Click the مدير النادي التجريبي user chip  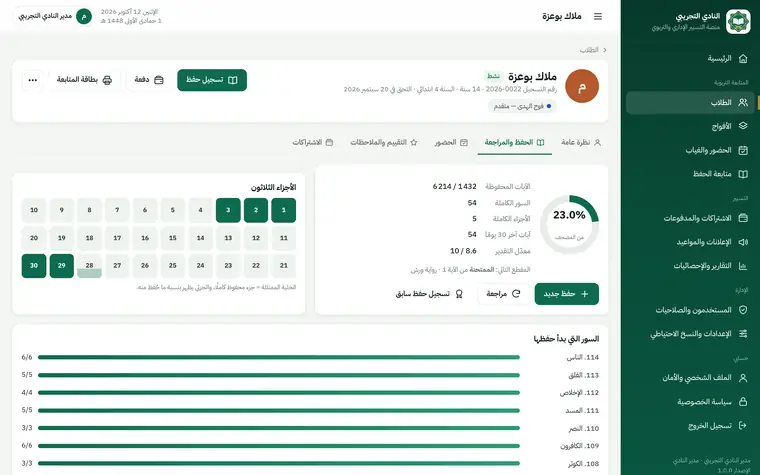click(x=55, y=16)
